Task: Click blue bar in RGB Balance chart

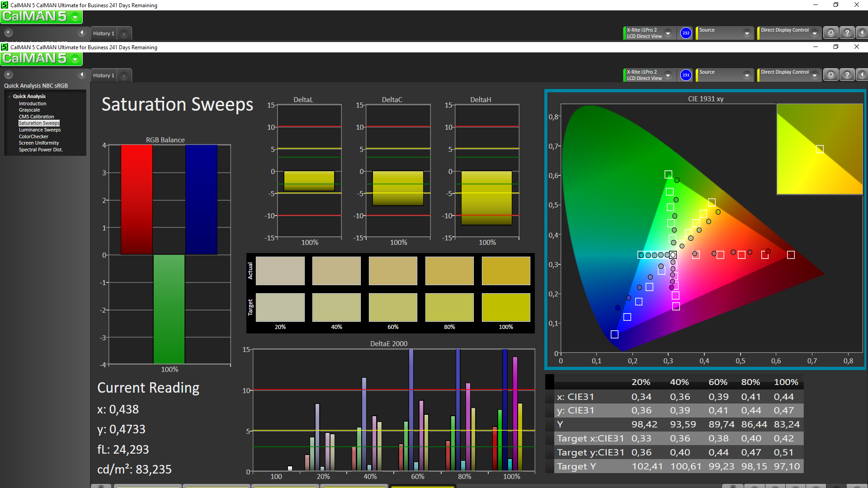Action: click(201, 199)
